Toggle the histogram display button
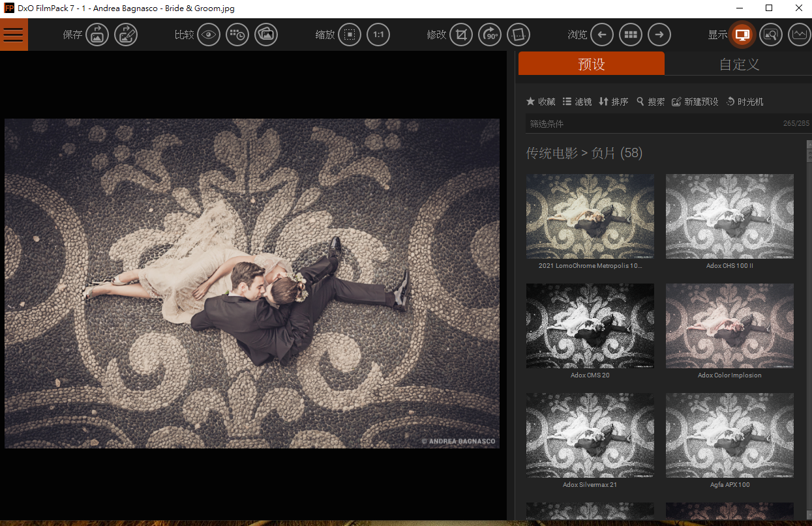Image resolution: width=812 pixels, height=526 pixels. (799, 35)
